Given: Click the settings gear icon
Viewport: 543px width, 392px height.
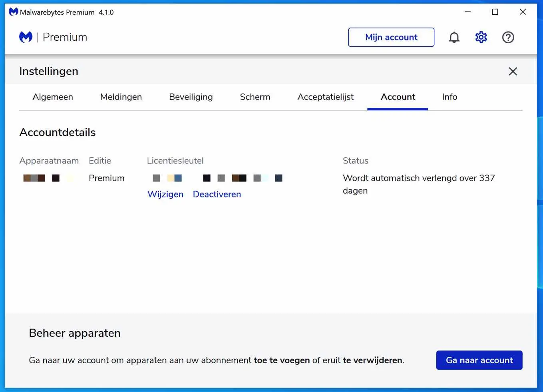Looking at the screenshot, I should 481,37.
